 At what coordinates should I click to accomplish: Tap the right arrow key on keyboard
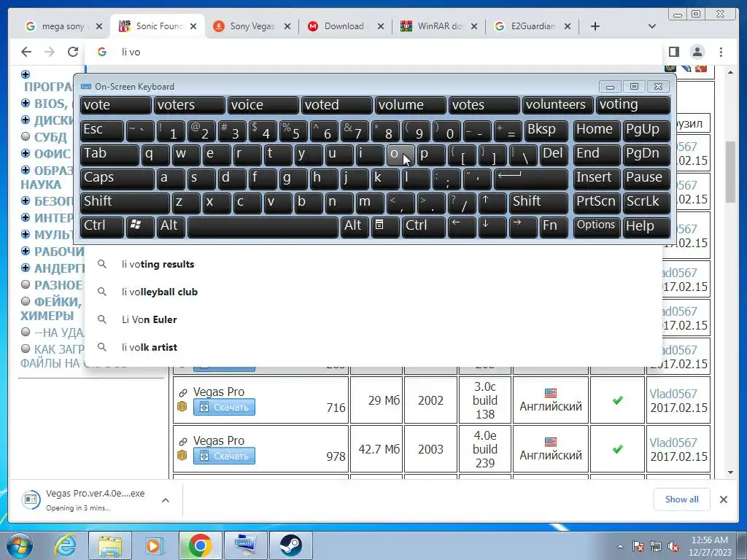click(x=523, y=226)
